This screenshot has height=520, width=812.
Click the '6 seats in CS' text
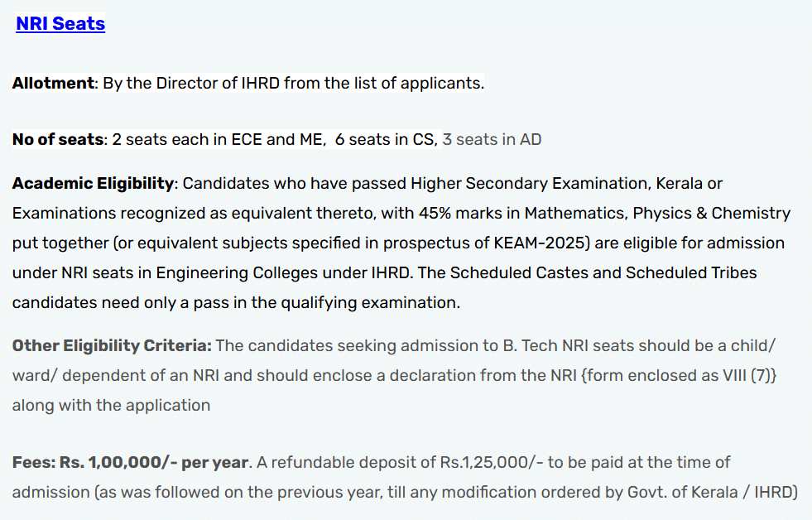[384, 140]
